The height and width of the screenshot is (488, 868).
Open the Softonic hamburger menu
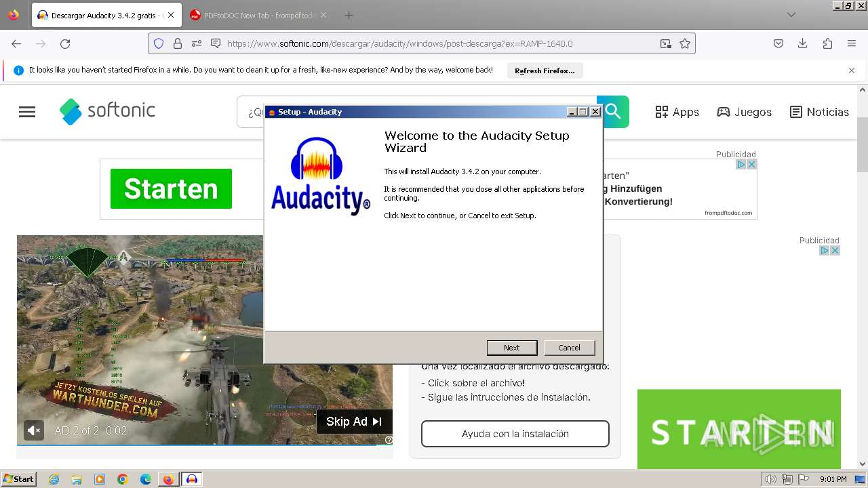[x=27, y=112]
